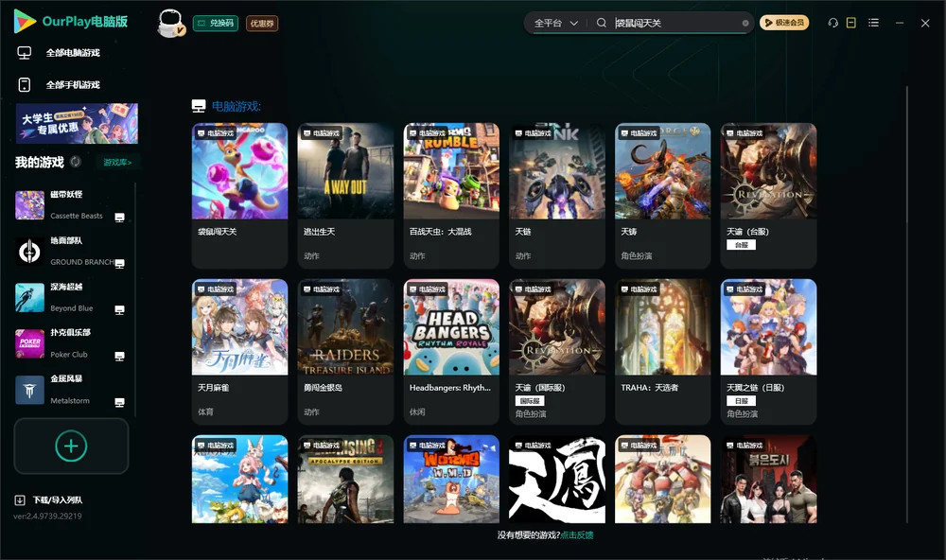Click the PC icon beside Metalstorm
Image resolution: width=946 pixels, height=560 pixels.
click(119, 403)
